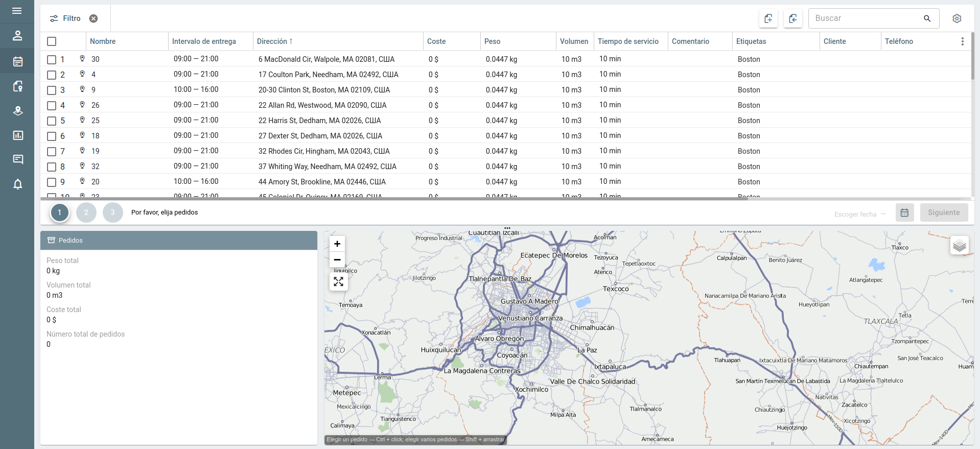Toggle map fullscreen view
980x449 pixels.
point(338,282)
